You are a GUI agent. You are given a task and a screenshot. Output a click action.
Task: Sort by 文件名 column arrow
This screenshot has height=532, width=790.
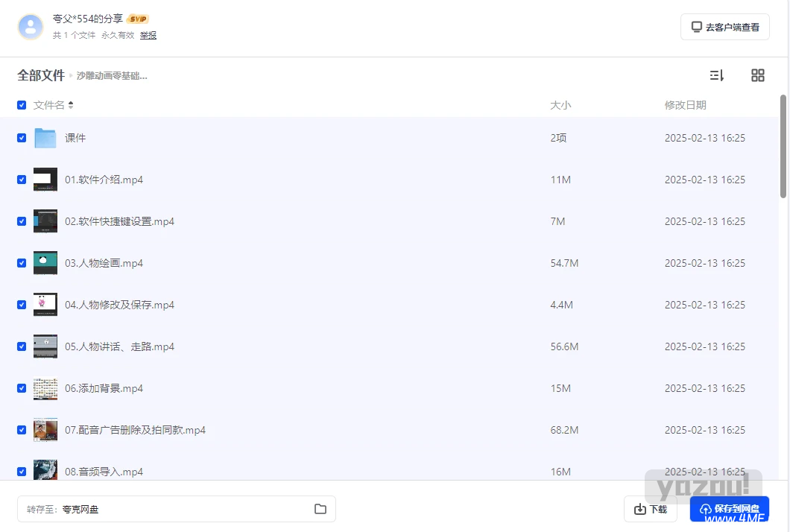71,105
